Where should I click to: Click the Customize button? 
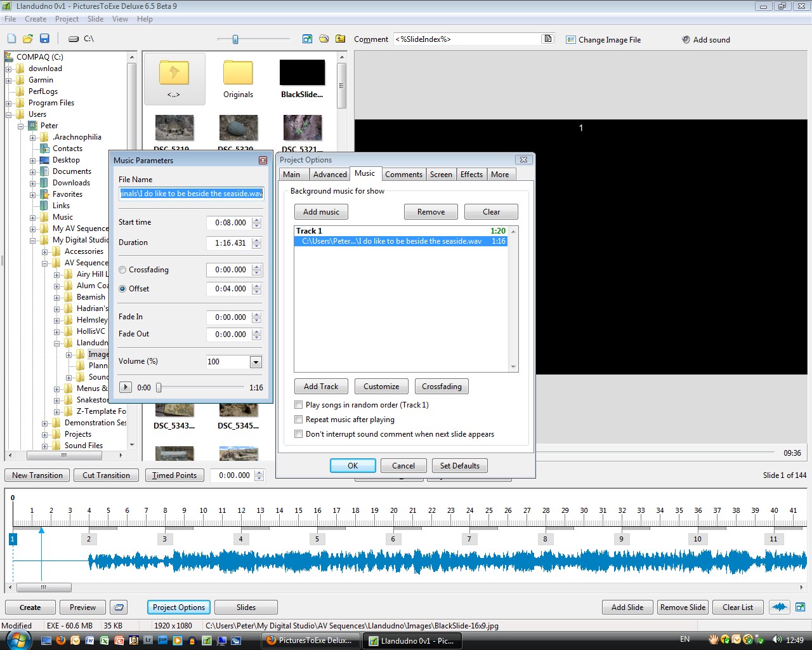[381, 387]
